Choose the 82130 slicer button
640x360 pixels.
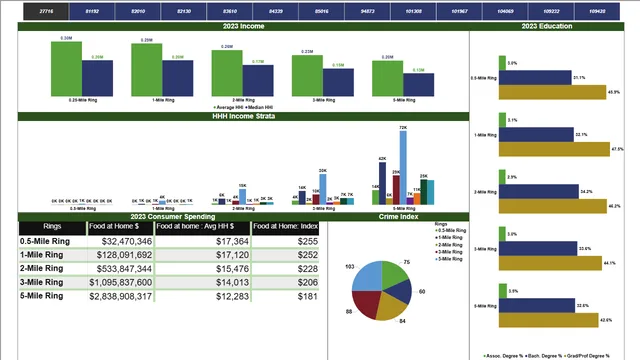click(184, 11)
